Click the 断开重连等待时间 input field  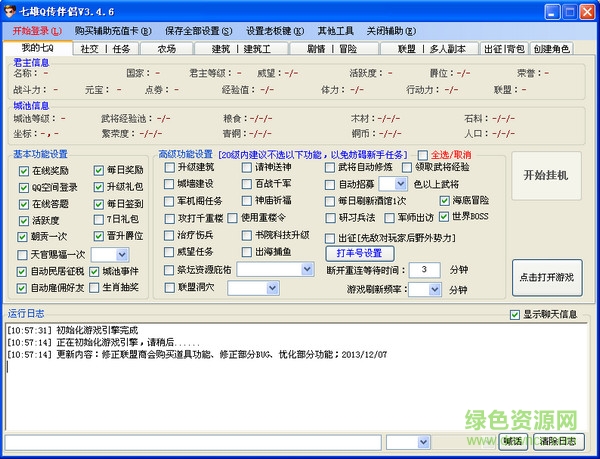[424, 270]
